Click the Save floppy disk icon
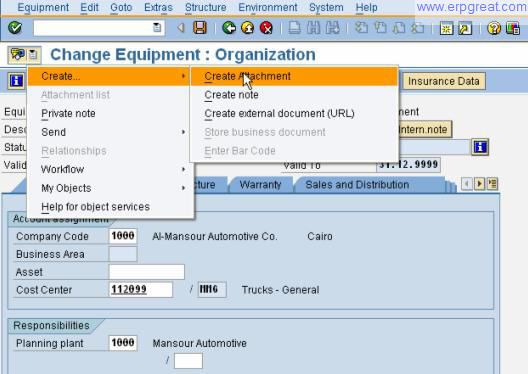 point(200,28)
